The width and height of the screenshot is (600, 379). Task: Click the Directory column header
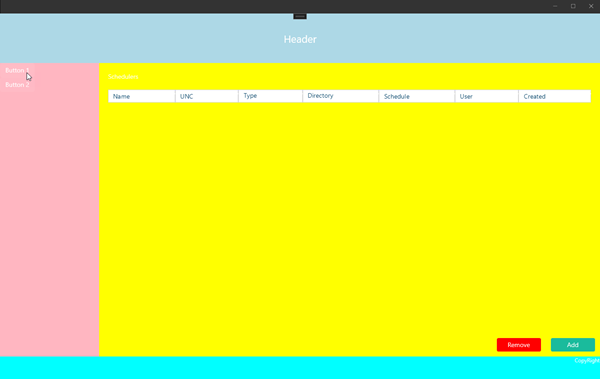341,96
